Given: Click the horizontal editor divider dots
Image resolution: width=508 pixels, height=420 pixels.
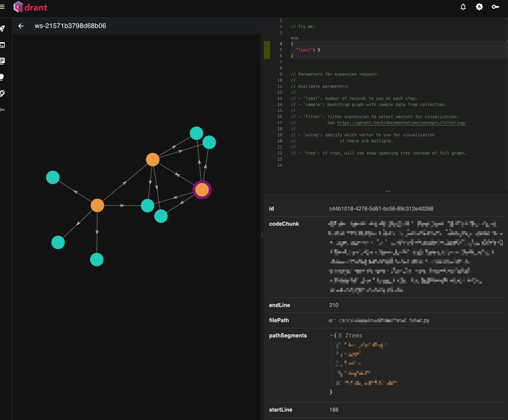Looking at the screenshot, I should [388, 191].
